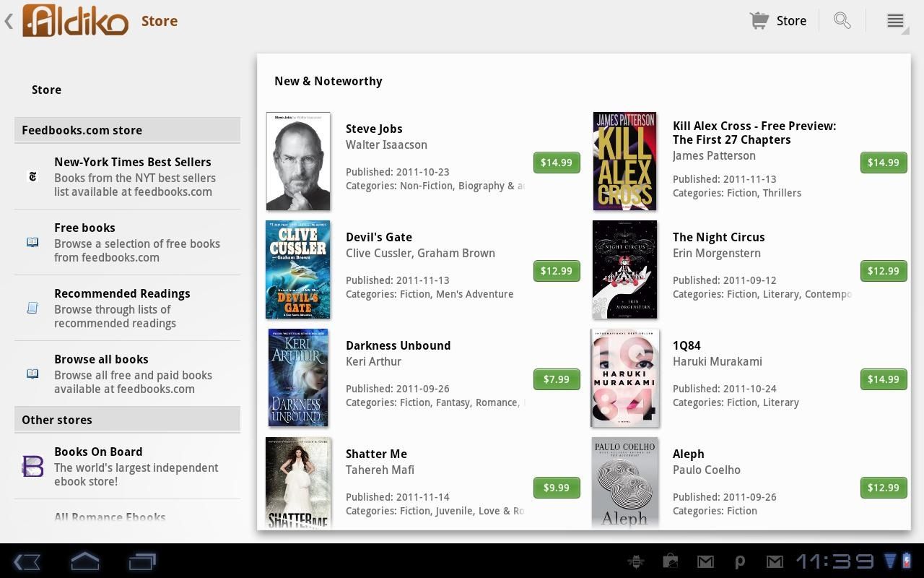Screen dimensions: 924x578
Task: Tap the notes icon beside Recommended Readings
Action: click(32, 308)
